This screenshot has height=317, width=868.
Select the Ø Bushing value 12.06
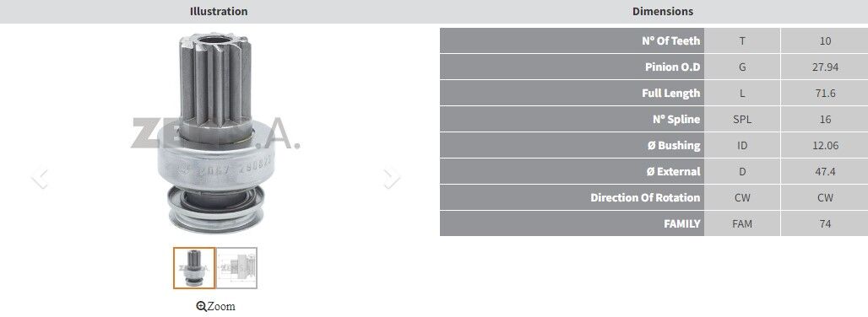pyautogui.click(x=825, y=146)
